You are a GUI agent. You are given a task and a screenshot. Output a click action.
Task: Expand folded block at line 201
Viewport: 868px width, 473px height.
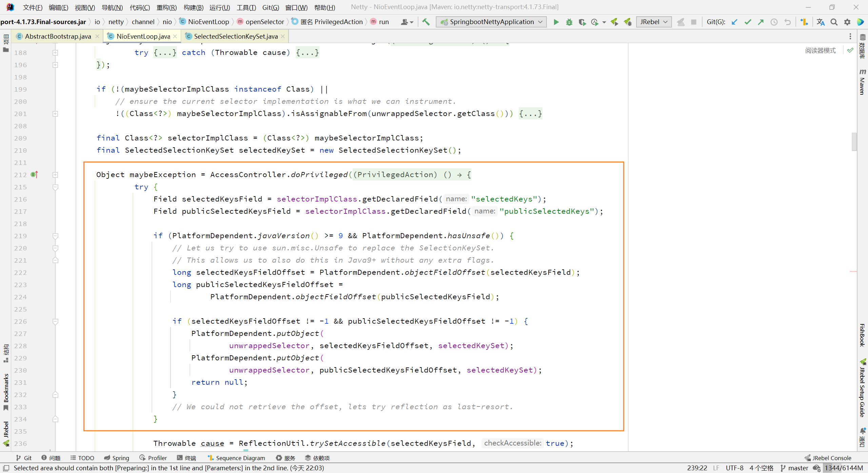pos(55,114)
